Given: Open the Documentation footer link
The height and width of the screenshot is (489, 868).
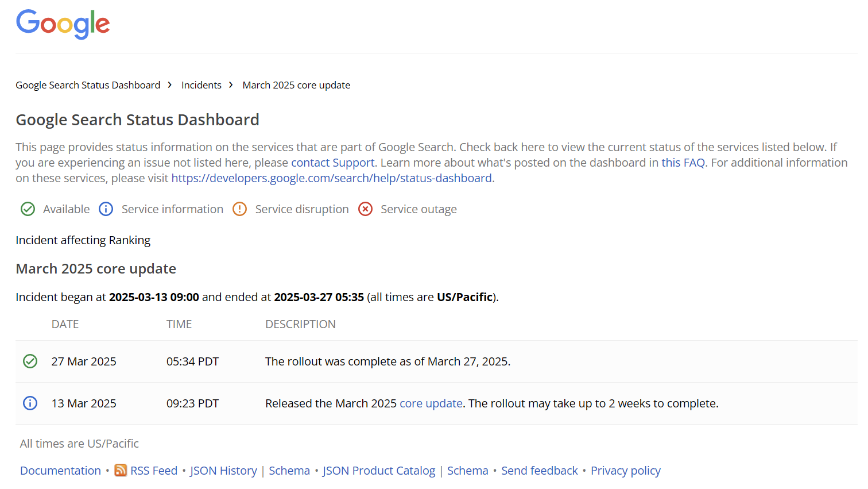Looking at the screenshot, I should pyautogui.click(x=60, y=471).
